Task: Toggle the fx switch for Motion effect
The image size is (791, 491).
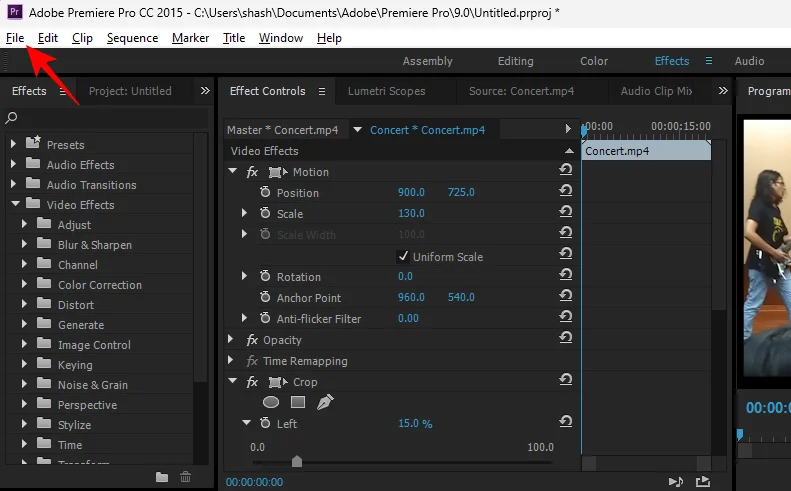Action: (x=253, y=172)
